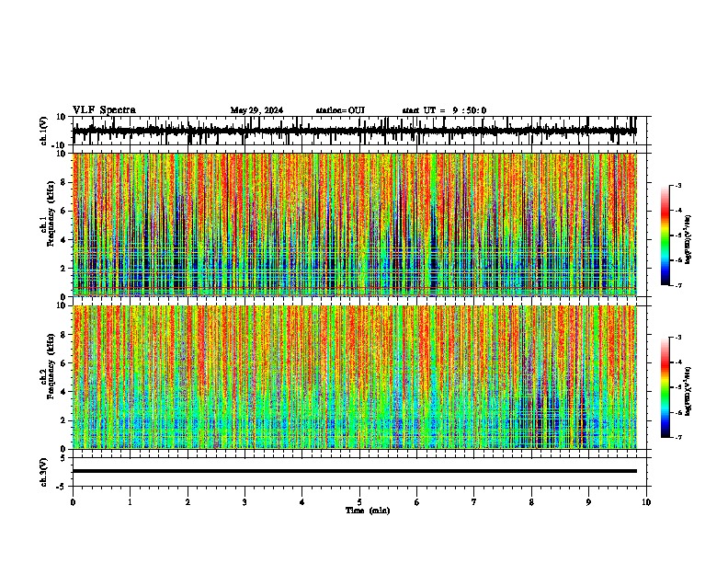Screen dimensions: 728x563
Task: Click the '4' kHz tick on ch.2 axis
Action: [63, 392]
